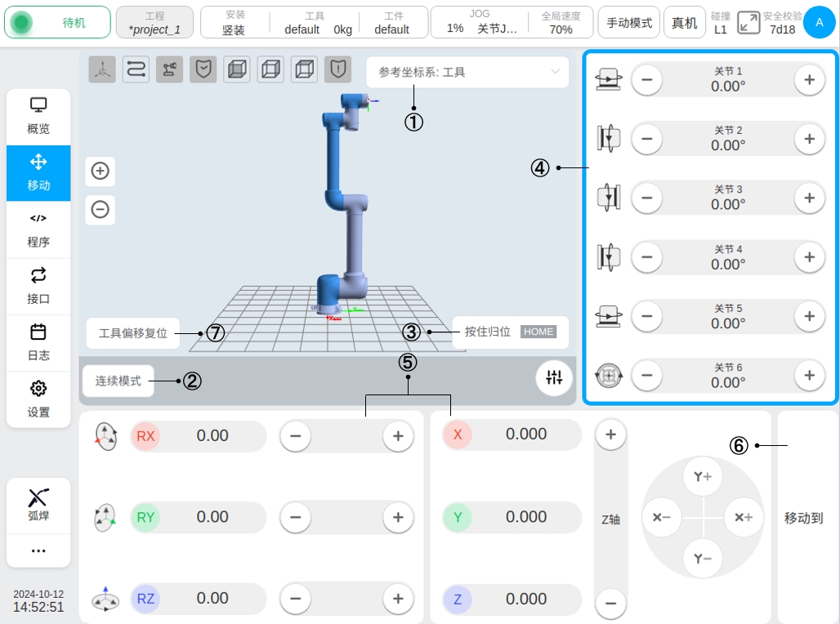Open the 手动模式 mode selector

tap(629, 23)
